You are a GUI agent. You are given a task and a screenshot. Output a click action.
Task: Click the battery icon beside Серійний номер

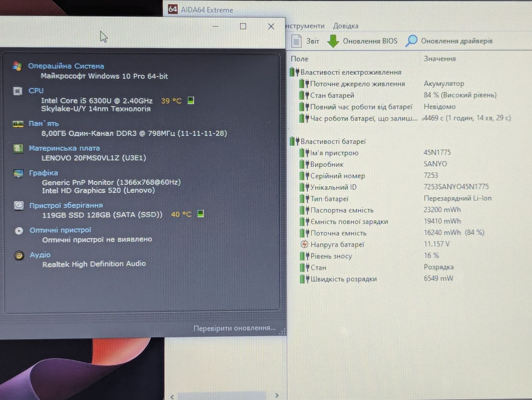click(x=305, y=176)
